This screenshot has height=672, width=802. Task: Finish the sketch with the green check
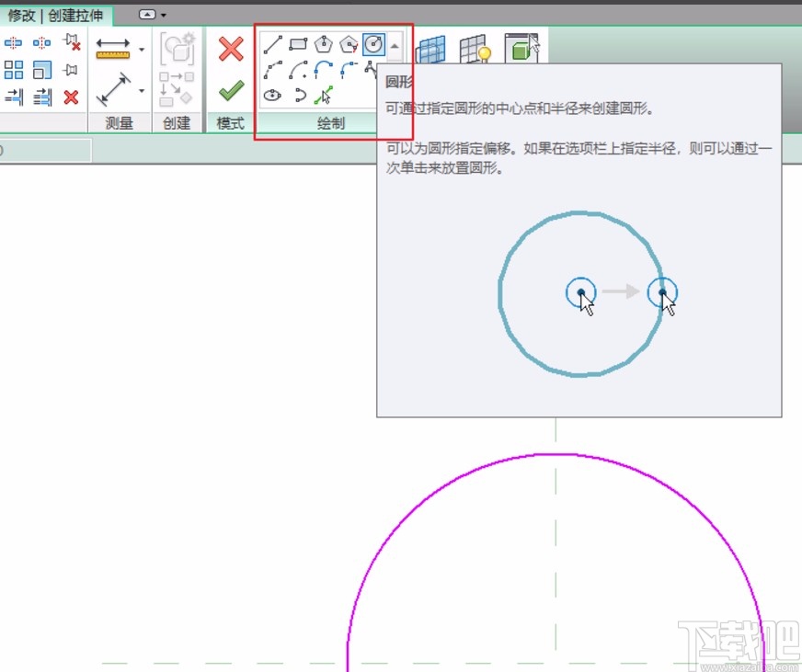pos(230,91)
